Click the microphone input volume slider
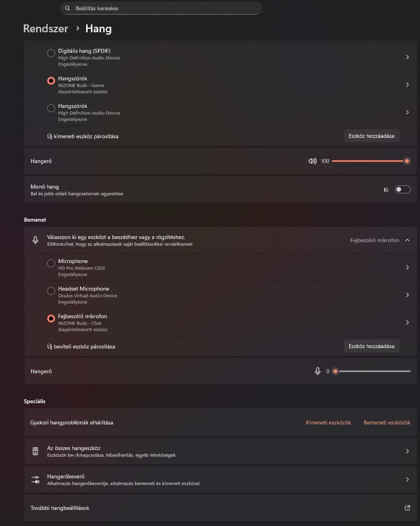Image resolution: width=420 pixels, height=526 pixels. pyautogui.click(x=373, y=371)
